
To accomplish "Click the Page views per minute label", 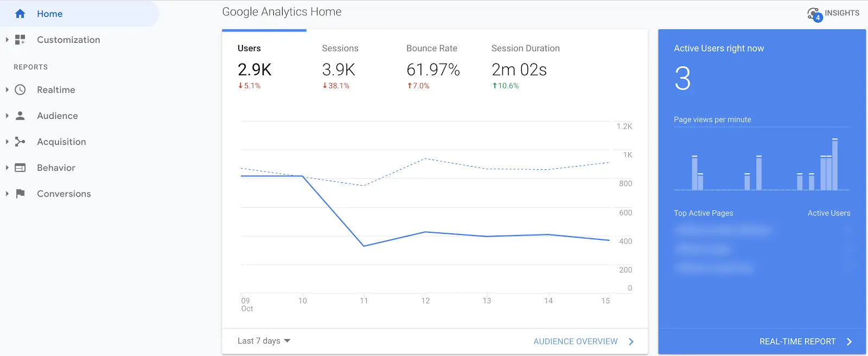I will (x=712, y=119).
